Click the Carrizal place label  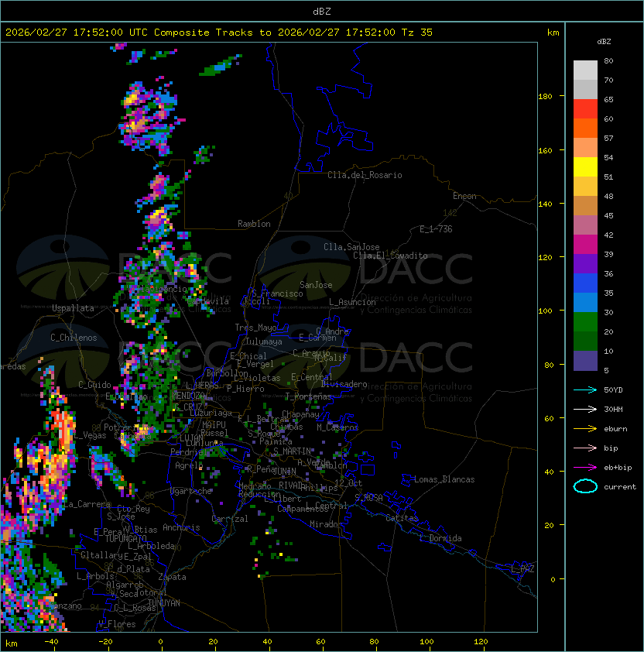click(230, 519)
